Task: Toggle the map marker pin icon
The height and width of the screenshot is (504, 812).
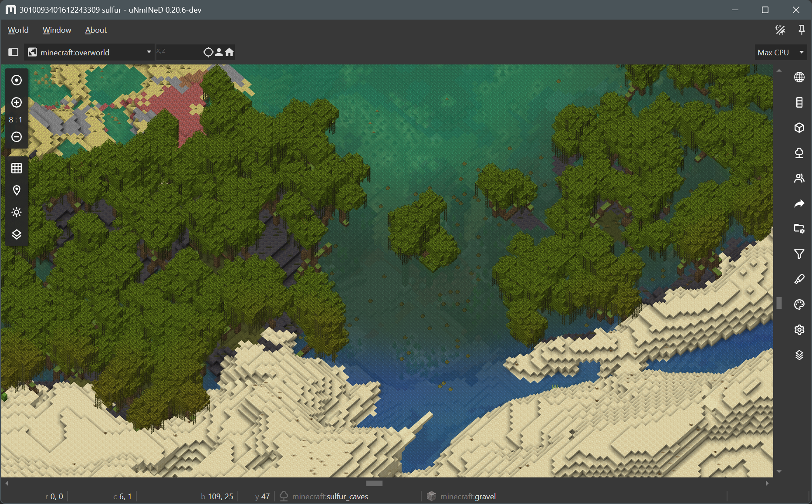Action: 17,190
